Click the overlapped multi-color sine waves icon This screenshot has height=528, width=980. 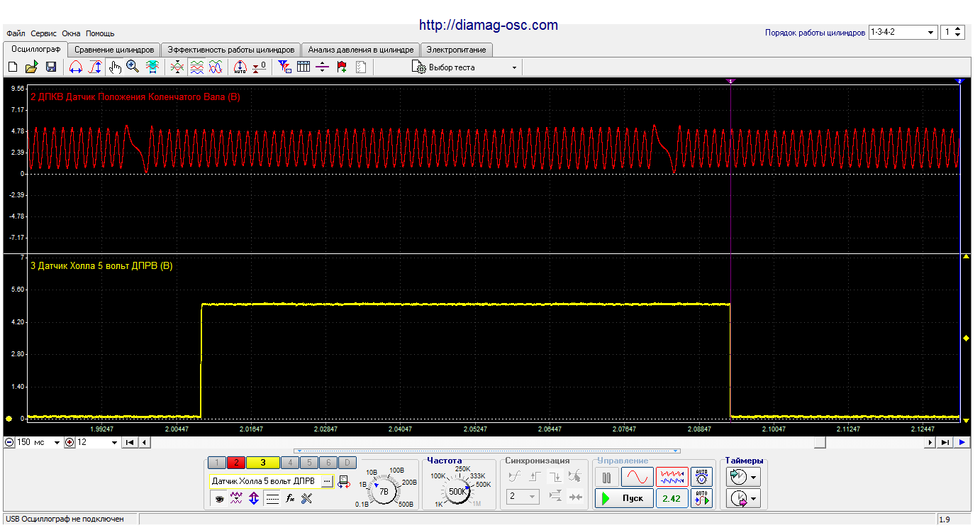pyautogui.click(x=216, y=67)
